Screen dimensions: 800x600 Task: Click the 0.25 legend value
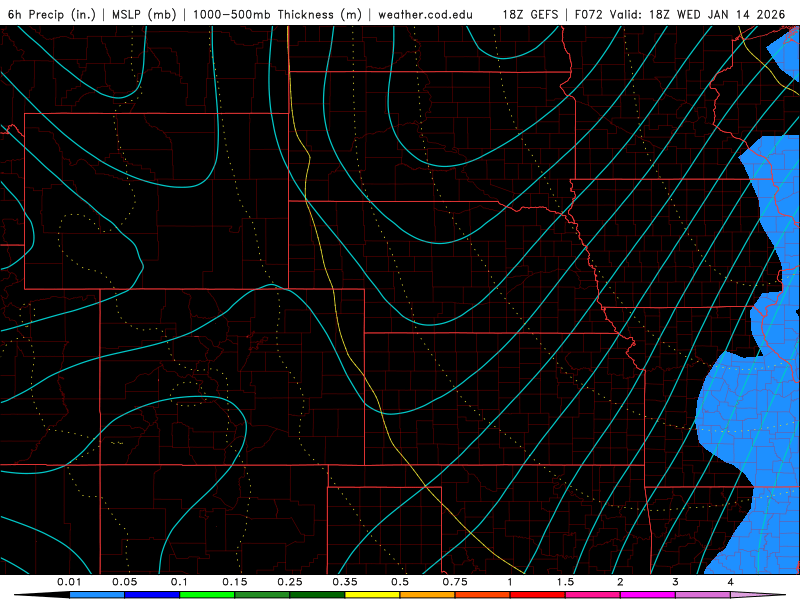290,582
